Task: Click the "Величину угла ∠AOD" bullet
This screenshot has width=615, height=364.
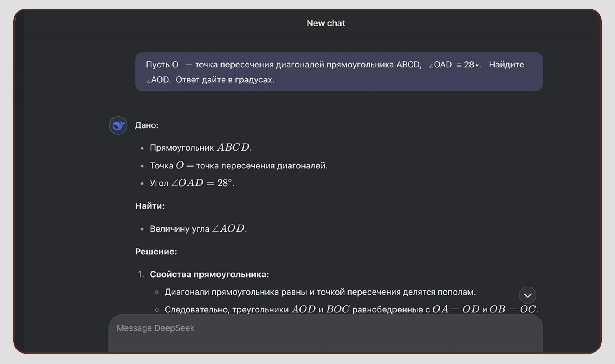Action: coord(198,229)
